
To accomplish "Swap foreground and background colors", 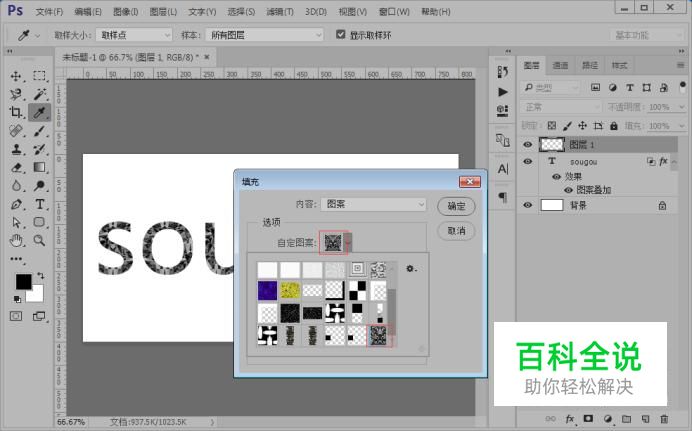I will [x=41, y=276].
